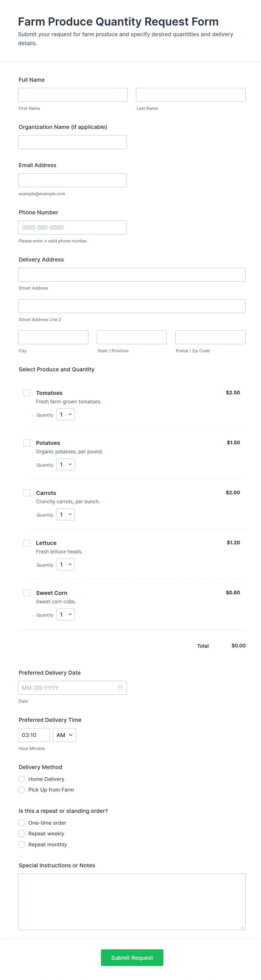This screenshot has height=980, width=261.
Task: Expand the Carrots quantity dropdown
Action: click(x=65, y=514)
